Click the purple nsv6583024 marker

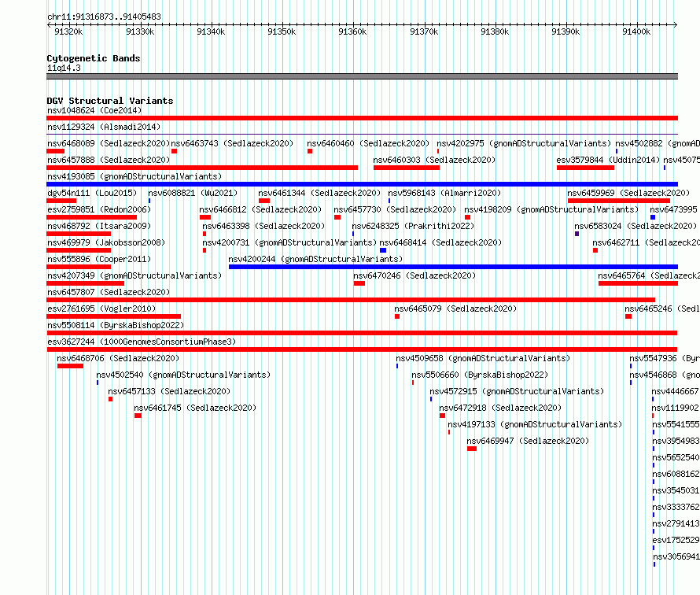[577, 234]
